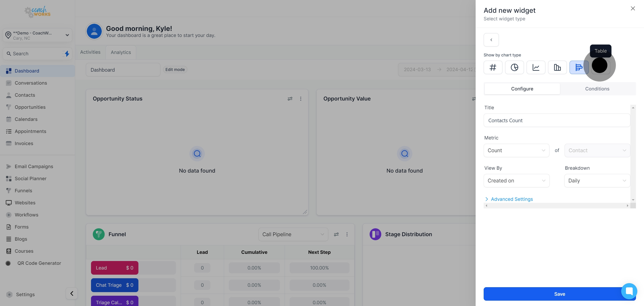Expand Advanced Settings
Screen dimensions: 644x306
coord(511,199)
